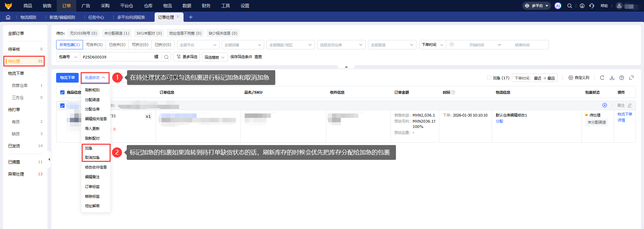
Task: Click the blue plus circle in order row
Action: click(605, 105)
